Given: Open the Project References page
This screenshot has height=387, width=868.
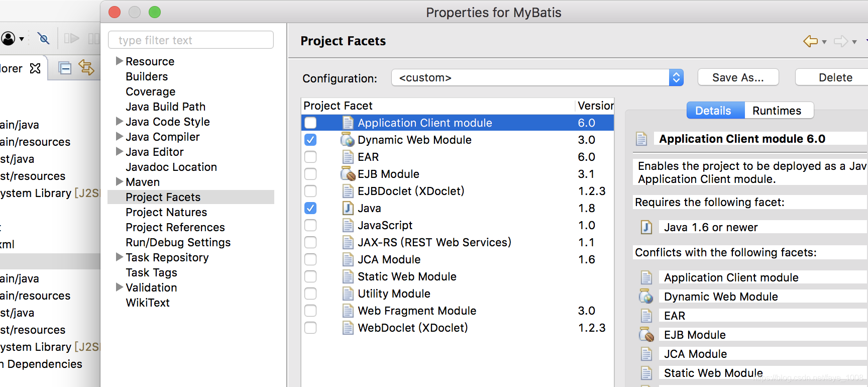Looking at the screenshot, I should 175,227.
